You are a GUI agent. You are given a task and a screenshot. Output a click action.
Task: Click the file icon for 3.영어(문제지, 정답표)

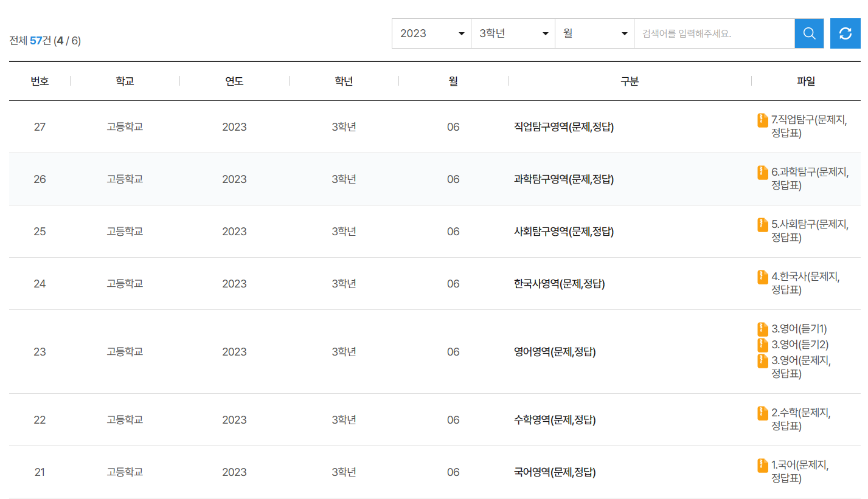[x=762, y=360]
